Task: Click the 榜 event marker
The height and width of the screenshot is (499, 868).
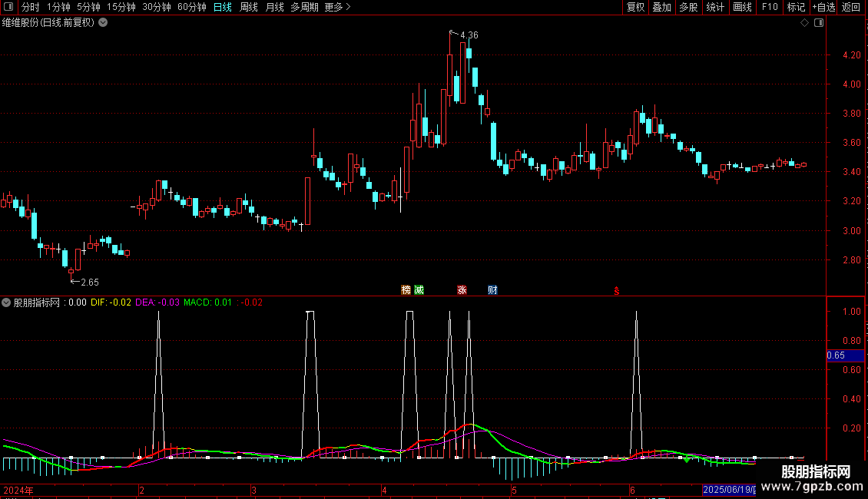Action: click(406, 290)
